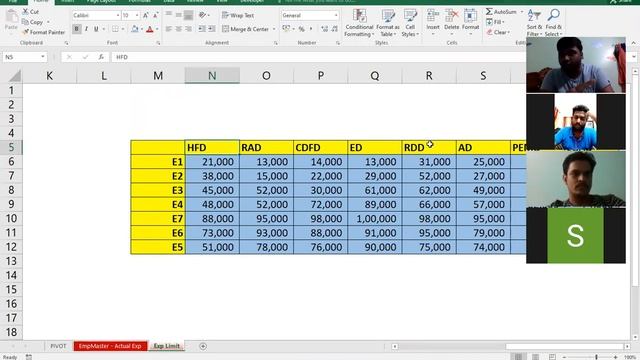Apply Percent Style
640x360 pixels.
[301, 29]
